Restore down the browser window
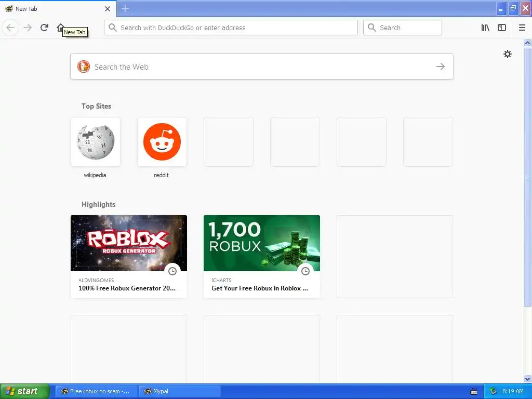 click(x=513, y=8)
